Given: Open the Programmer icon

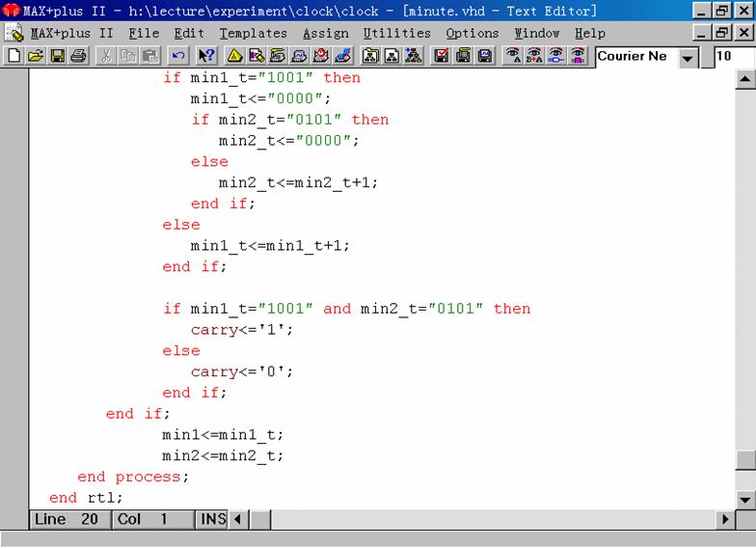Looking at the screenshot, I should (x=342, y=56).
